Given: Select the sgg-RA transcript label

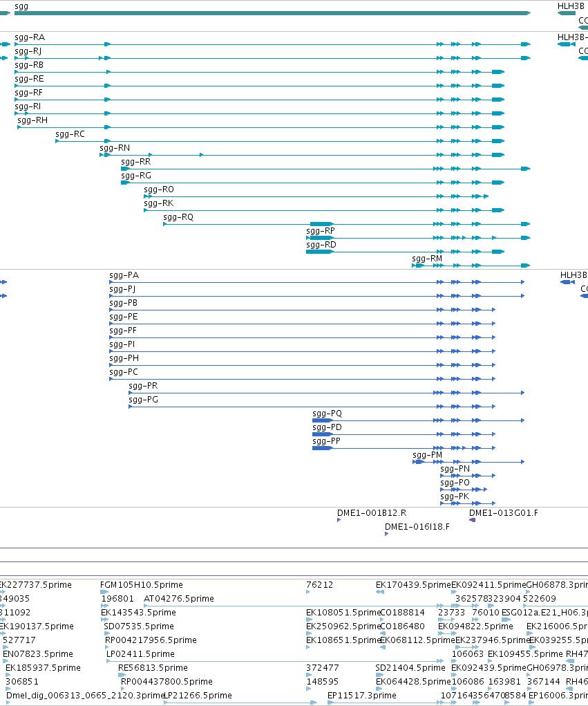Looking at the screenshot, I should [x=30, y=37].
